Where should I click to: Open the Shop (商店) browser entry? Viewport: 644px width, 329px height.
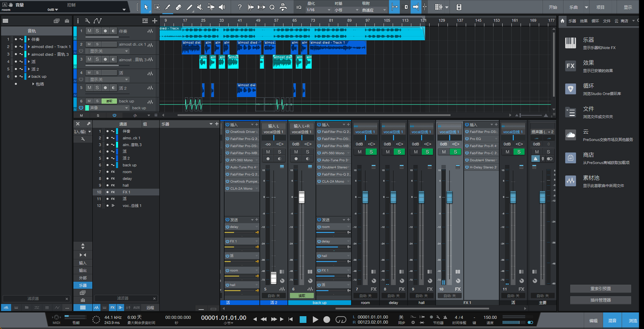click(x=599, y=158)
